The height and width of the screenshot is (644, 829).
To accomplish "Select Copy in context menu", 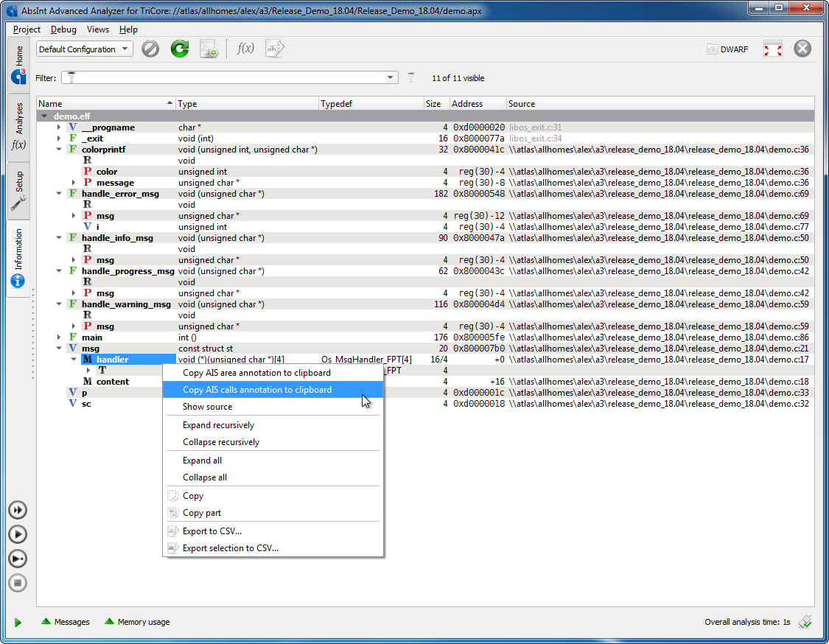I will pos(273,496).
